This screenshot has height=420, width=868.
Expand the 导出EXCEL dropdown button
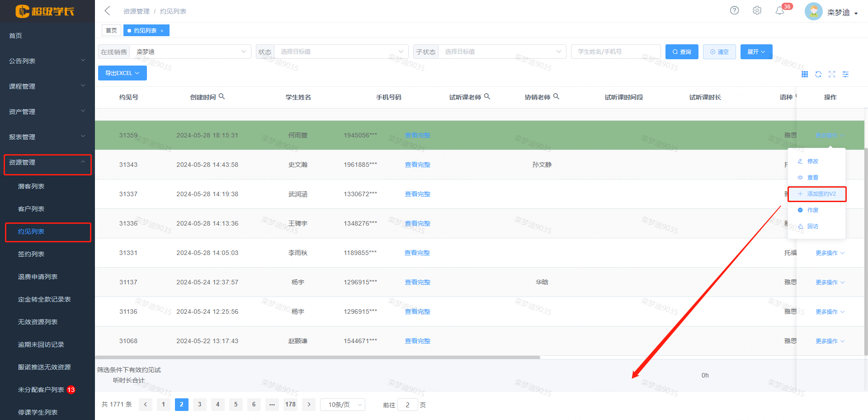tap(123, 73)
